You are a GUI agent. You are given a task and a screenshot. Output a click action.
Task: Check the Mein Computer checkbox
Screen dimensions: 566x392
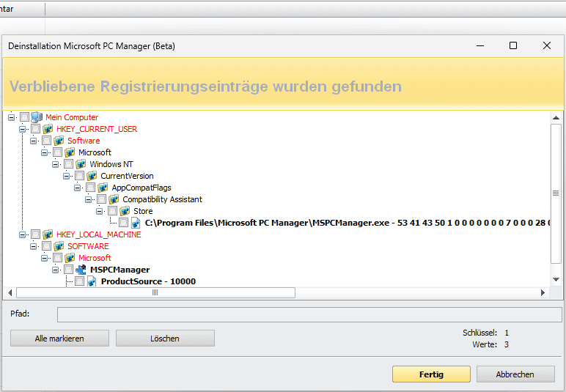24,117
